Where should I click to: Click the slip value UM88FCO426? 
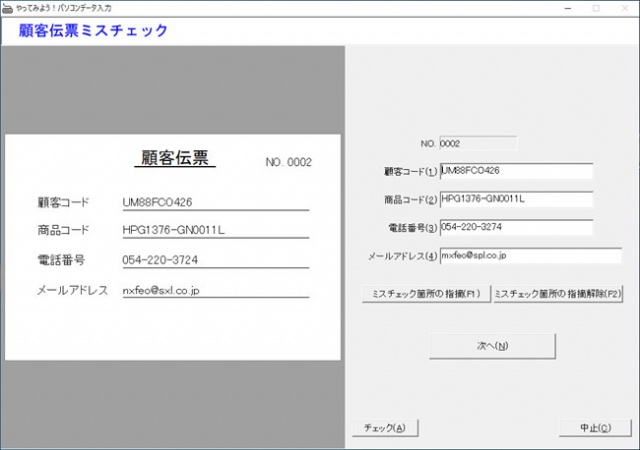(x=157, y=202)
